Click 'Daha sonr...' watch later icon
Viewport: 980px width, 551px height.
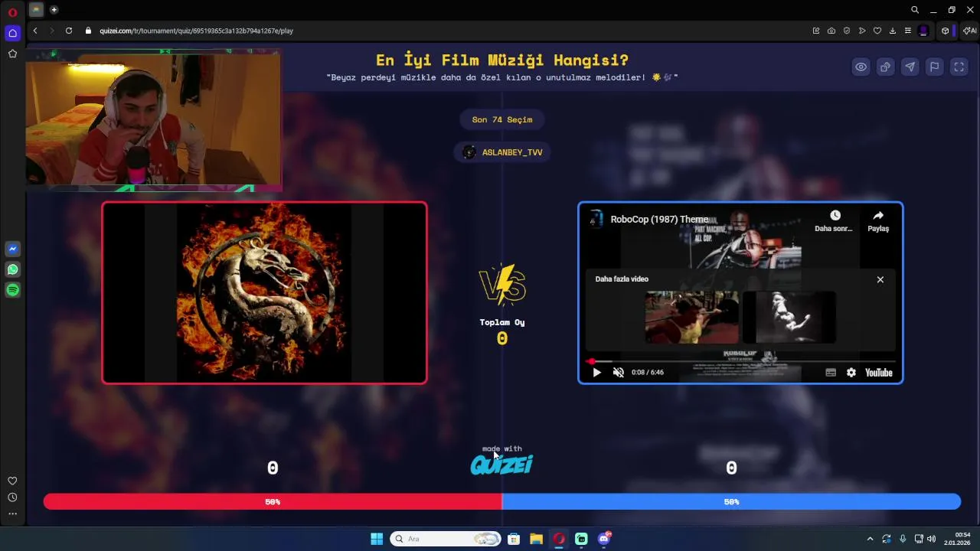point(835,216)
